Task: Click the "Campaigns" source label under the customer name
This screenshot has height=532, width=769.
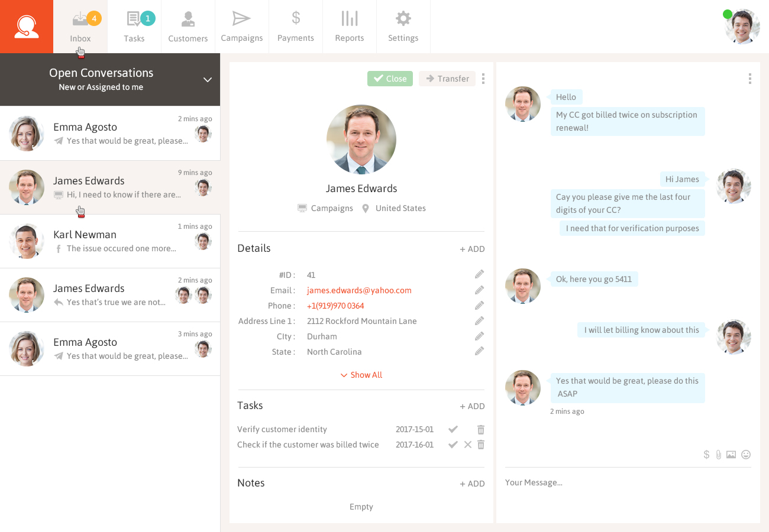Action: (x=332, y=208)
